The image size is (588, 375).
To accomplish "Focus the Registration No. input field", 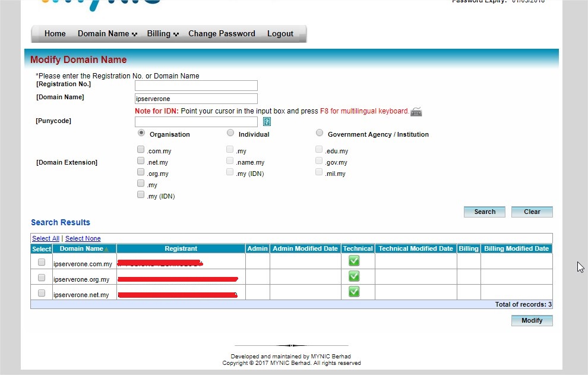I will pyautogui.click(x=196, y=86).
